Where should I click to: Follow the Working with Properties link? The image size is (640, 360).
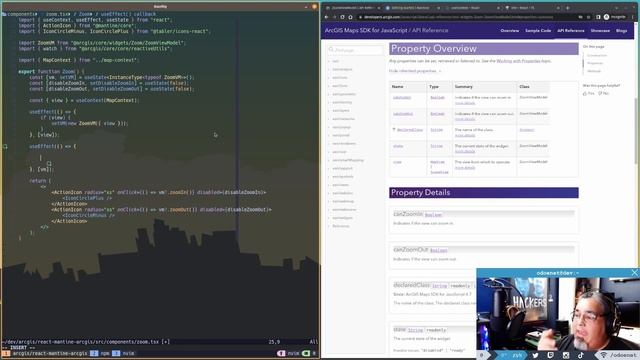point(518,61)
